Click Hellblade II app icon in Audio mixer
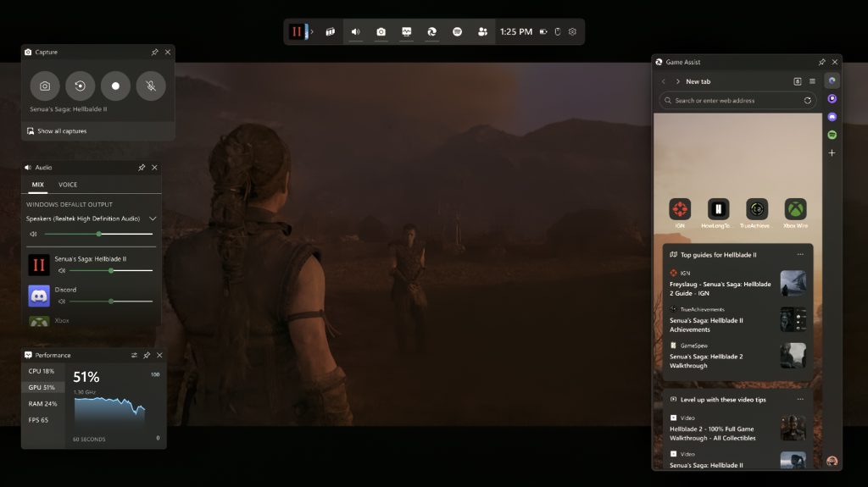 coord(39,265)
